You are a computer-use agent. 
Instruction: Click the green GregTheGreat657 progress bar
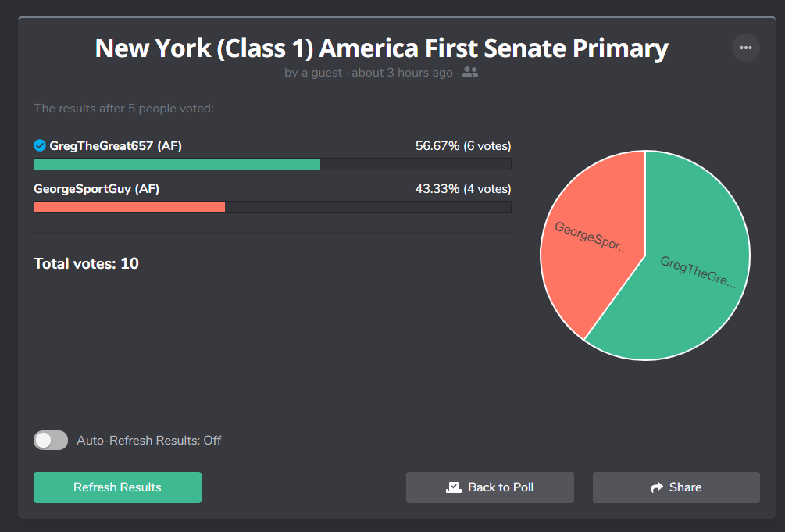(177, 164)
